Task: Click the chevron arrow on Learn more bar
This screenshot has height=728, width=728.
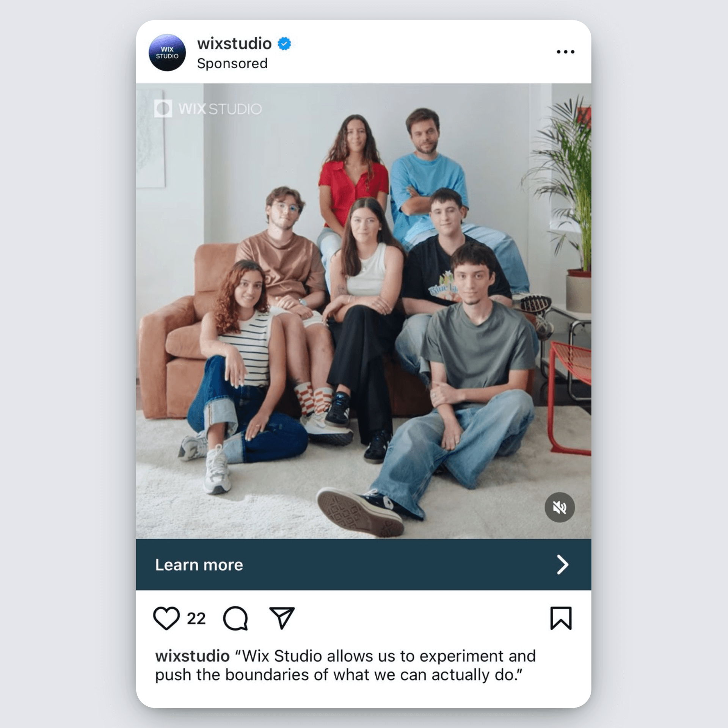Action: tap(563, 565)
